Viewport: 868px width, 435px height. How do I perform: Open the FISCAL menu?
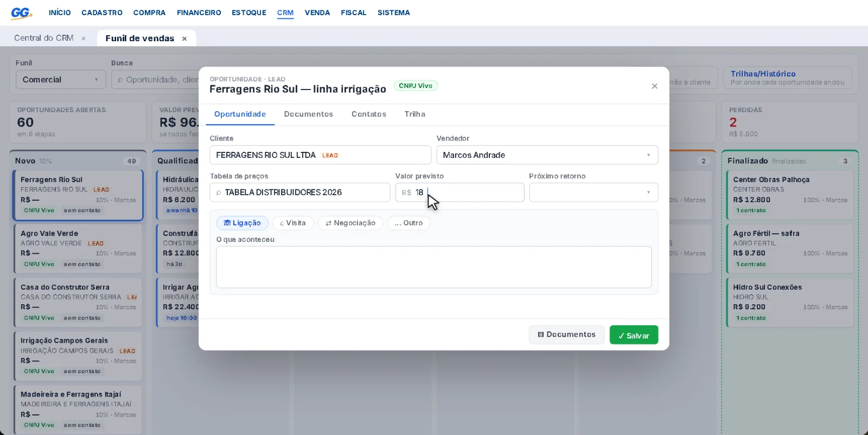[x=354, y=12]
